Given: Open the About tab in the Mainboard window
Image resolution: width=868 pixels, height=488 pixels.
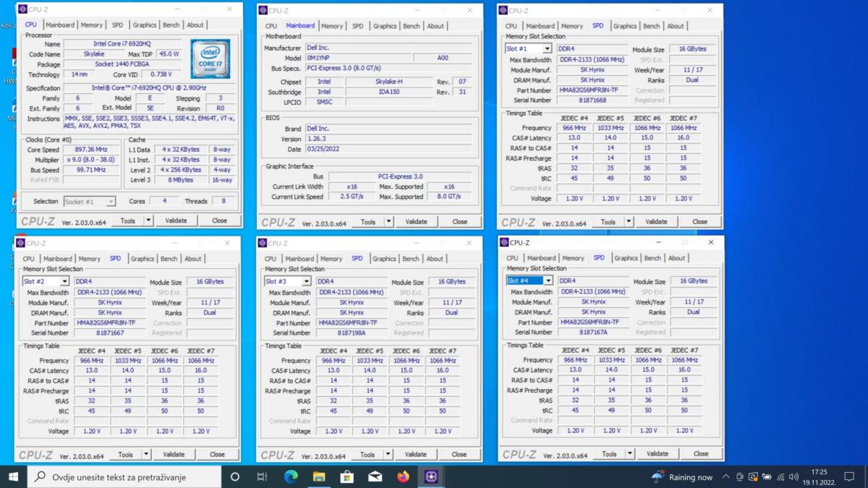Looking at the screenshot, I should [x=435, y=26].
